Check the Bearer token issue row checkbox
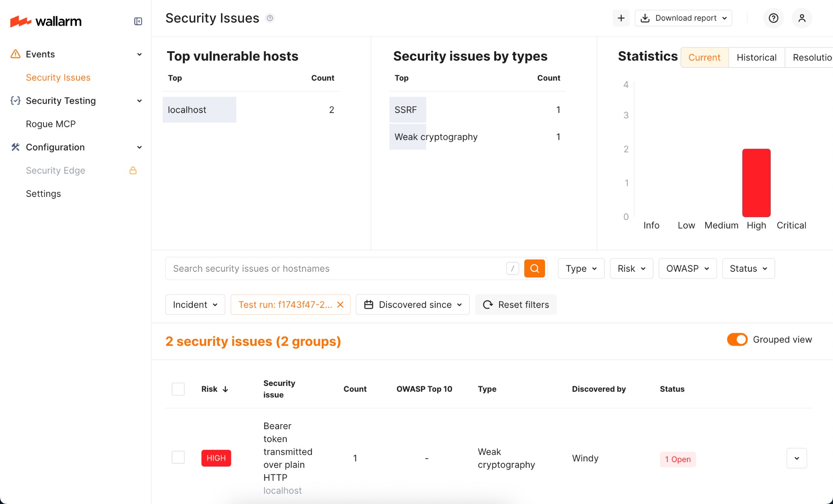Screen dimensions: 833x504 tap(178, 457)
